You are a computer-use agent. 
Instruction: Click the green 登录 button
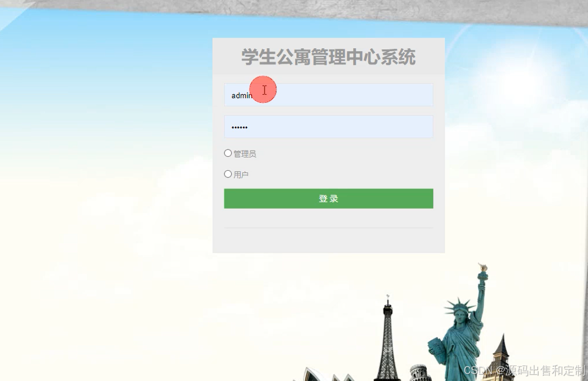coord(329,199)
